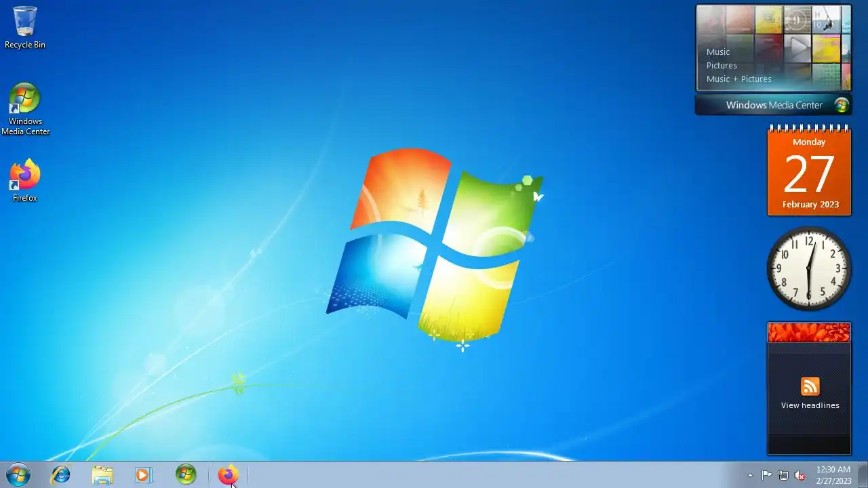Click the Windows Media Center gadget title
The image size is (868, 488).
pyautogui.click(x=774, y=105)
